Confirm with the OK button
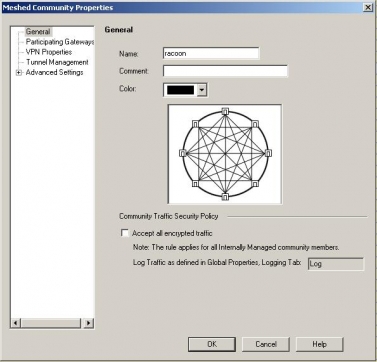The height and width of the screenshot is (362, 377). coord(212,344)
